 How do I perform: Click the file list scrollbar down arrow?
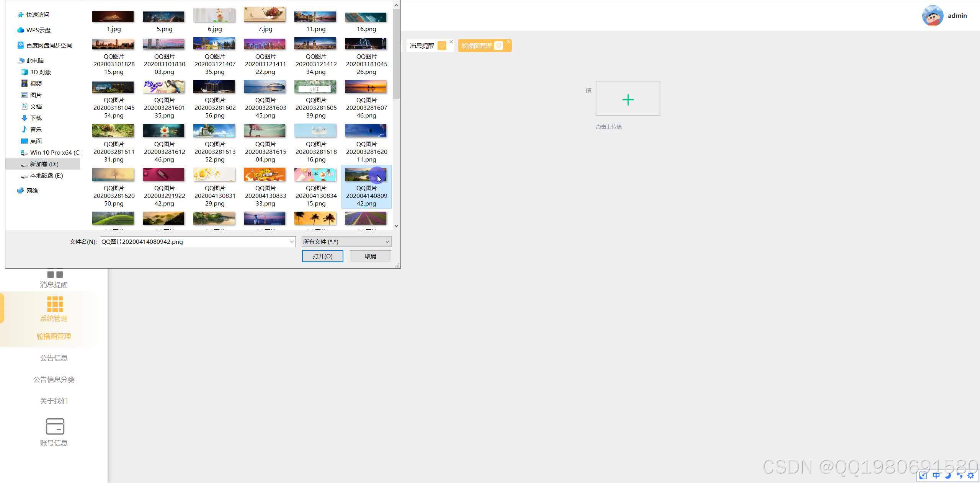point(396,226)
